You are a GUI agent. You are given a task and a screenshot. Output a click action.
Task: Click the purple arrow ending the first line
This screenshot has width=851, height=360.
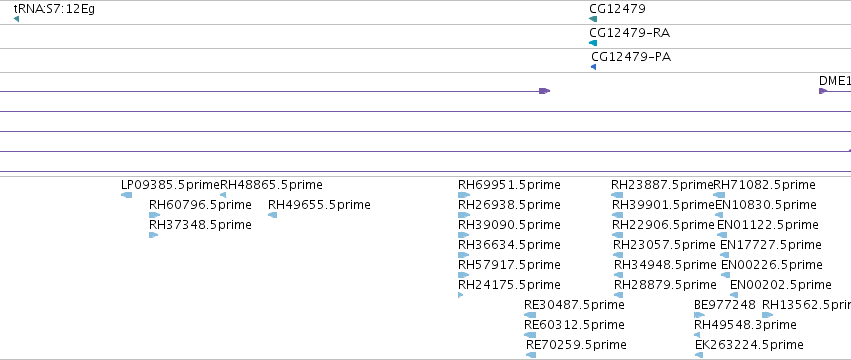[x=544, y=91]
